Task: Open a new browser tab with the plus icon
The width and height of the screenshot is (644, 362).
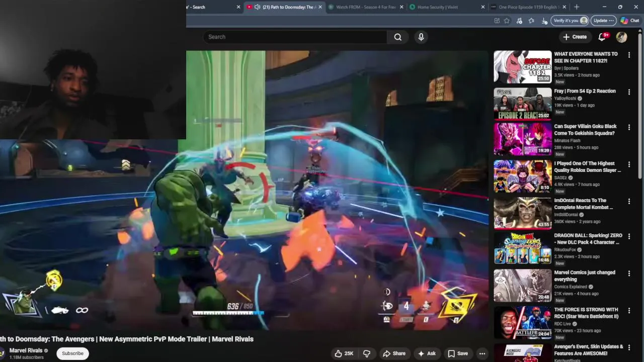Action: tap(577, 7)
